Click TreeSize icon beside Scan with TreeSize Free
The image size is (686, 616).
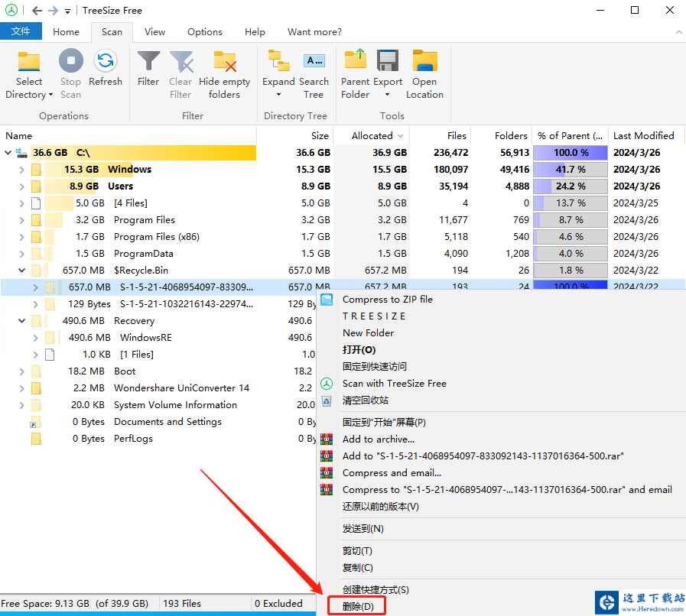tap(327, 384)
